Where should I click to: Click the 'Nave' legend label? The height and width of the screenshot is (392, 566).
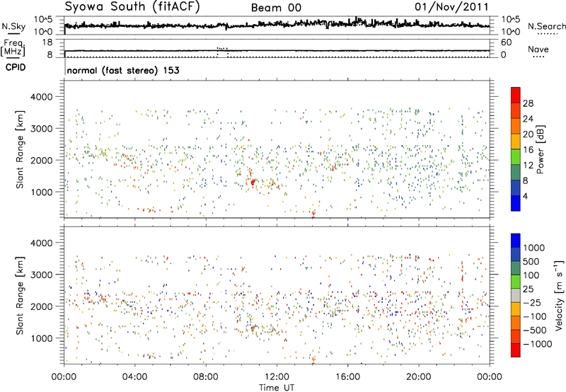click(x=538, y=49)
